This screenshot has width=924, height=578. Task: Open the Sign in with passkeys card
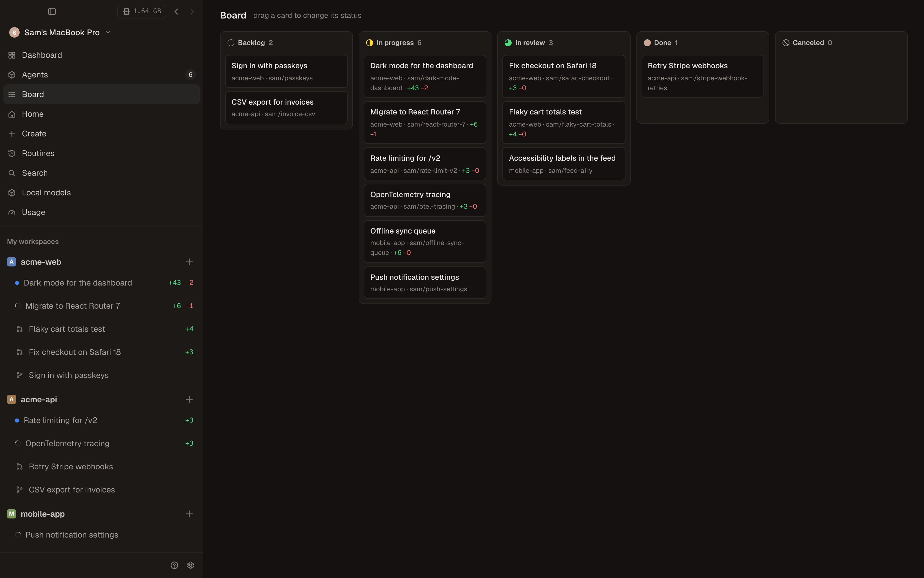point(286,71)
